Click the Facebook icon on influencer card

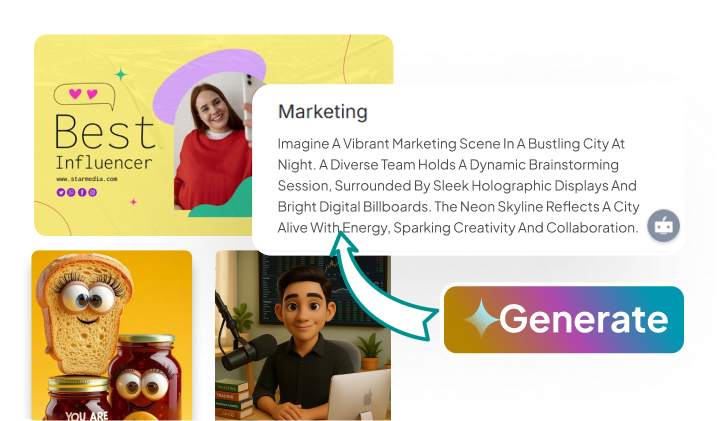click(x=82, y=192)
